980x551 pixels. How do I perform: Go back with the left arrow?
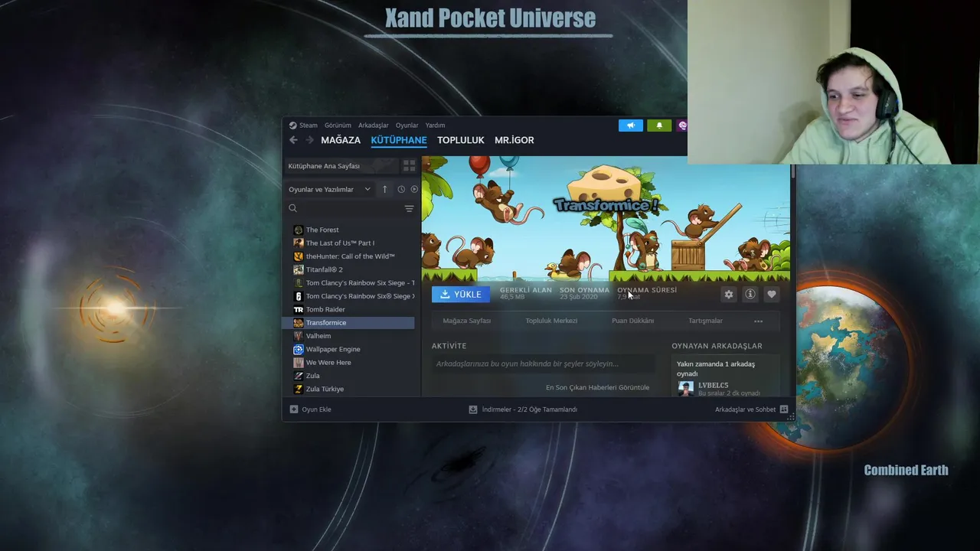pos(293,140)
